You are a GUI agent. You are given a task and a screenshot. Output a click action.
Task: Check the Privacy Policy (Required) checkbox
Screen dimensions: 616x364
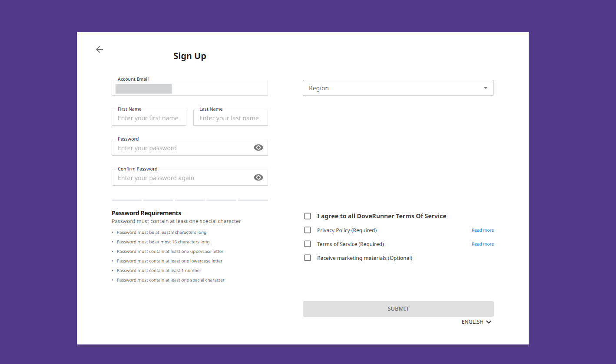click(x=308, y=230)
